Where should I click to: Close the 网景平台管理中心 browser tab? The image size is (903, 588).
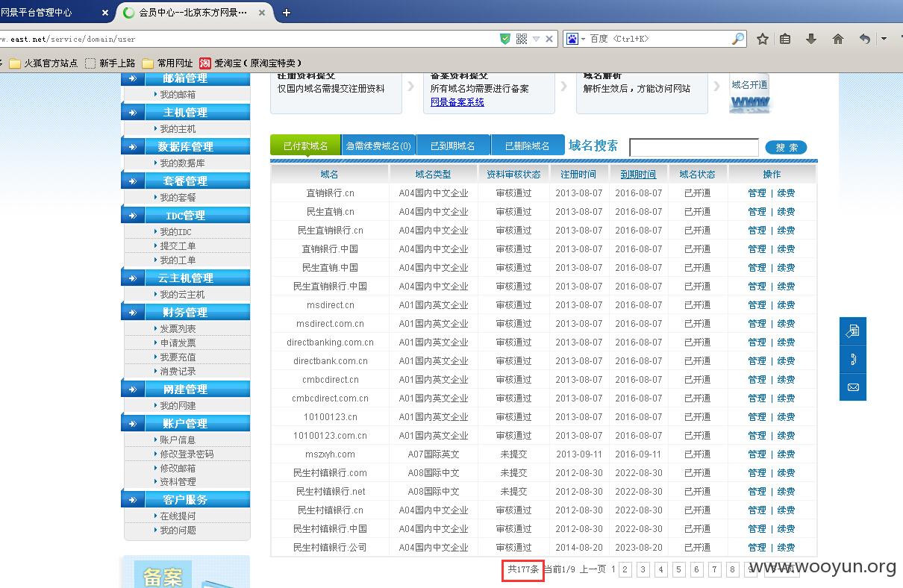click(x=104, y=13)
